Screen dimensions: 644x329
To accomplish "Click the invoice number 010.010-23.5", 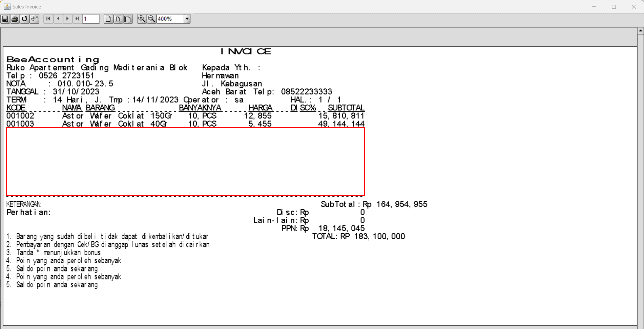I will [85, 84].
